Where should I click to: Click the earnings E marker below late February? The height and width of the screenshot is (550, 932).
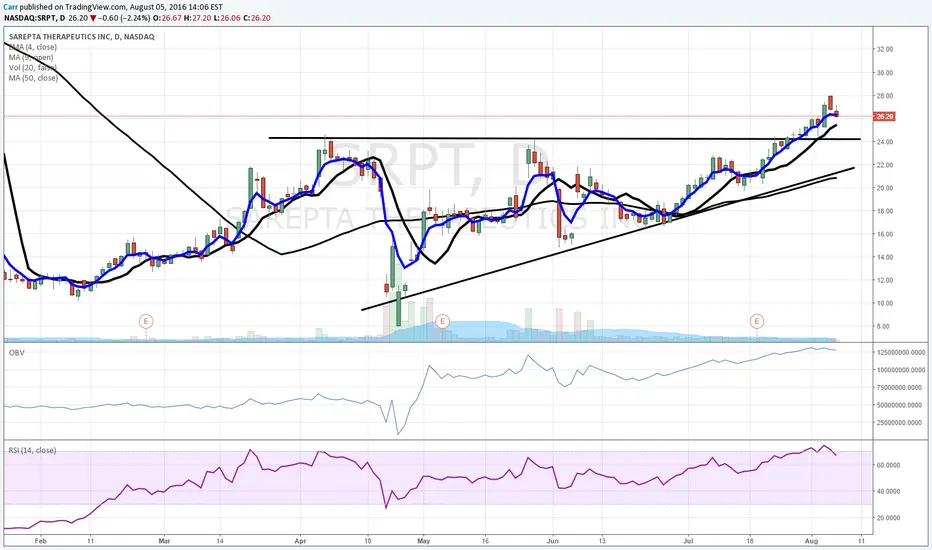click(146, 321)
